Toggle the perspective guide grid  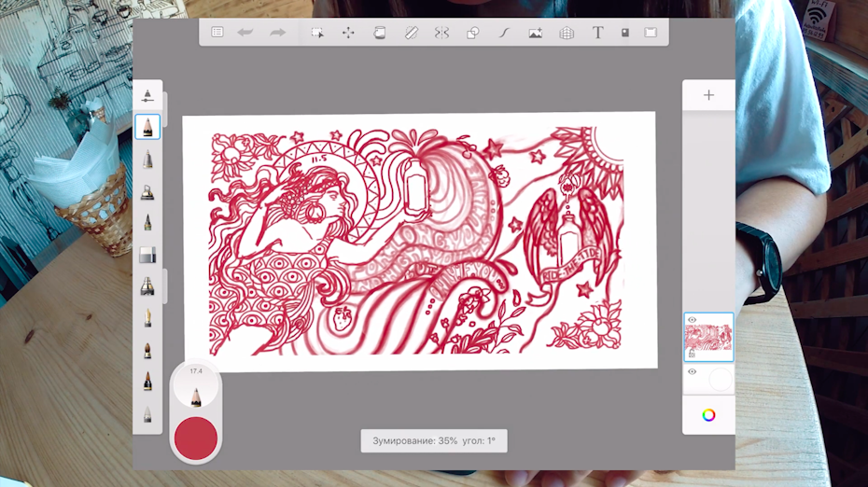(x=567, y=33)
